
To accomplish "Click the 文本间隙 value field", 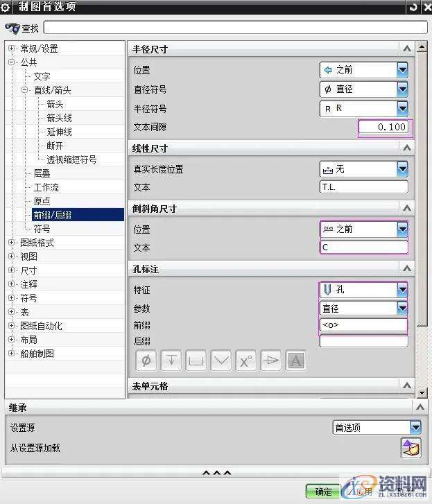I will [x=383, y=127].
